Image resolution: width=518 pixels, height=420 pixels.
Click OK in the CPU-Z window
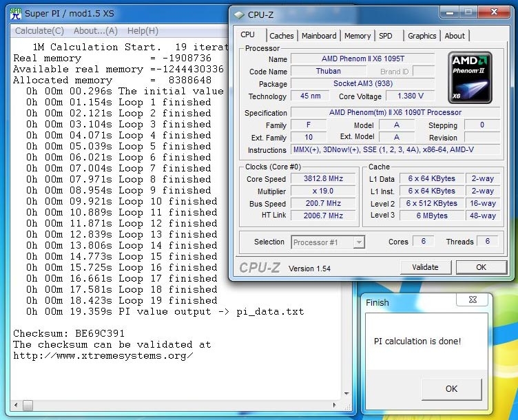coord(481,267)
